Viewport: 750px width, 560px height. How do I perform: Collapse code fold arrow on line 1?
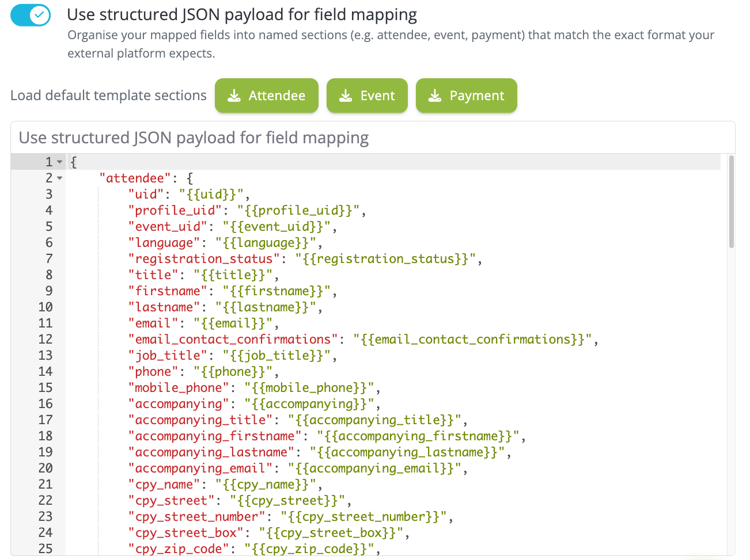(59, 162)
